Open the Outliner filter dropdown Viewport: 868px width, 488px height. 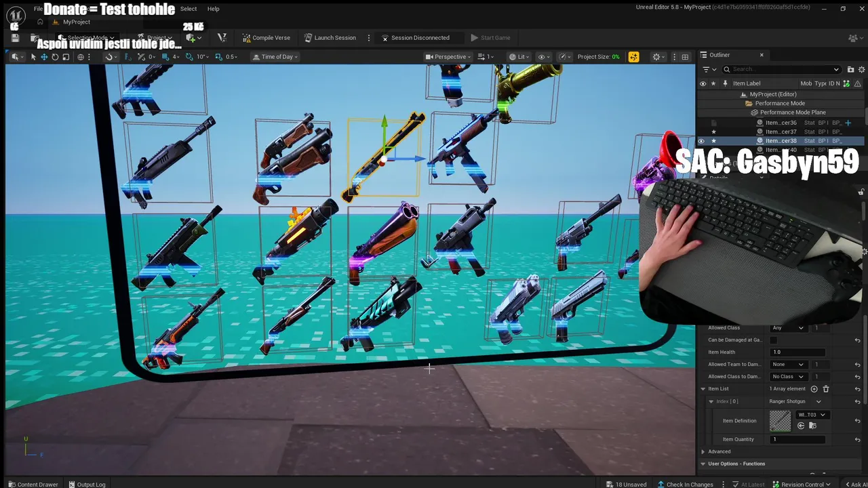pos(709,69)
